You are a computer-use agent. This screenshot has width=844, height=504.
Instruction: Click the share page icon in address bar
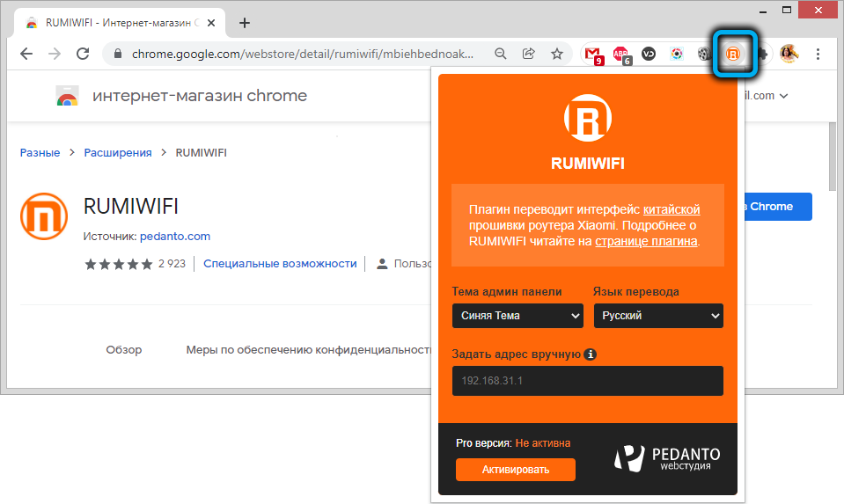[x=529, y=54]
